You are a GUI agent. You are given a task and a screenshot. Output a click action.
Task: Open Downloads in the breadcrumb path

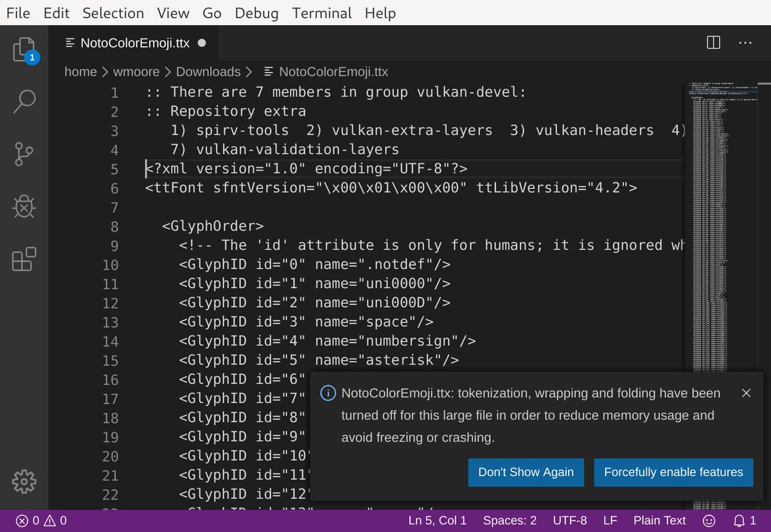[x=208, y=71]
